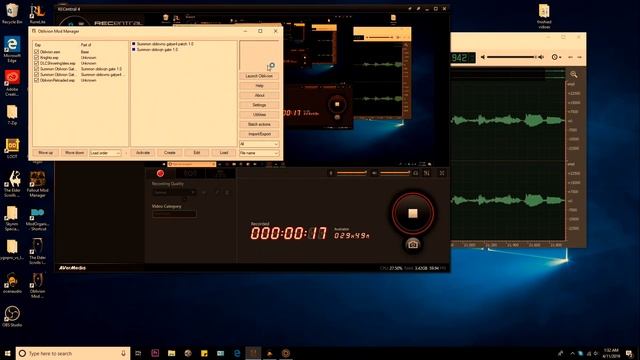
Task: Open the Recording Quality dropdown
Action: click(x=174, y=192)
